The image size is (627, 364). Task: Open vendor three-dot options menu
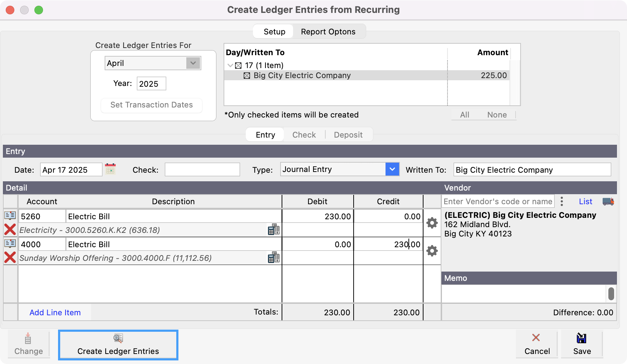click(x=562, y=201)
